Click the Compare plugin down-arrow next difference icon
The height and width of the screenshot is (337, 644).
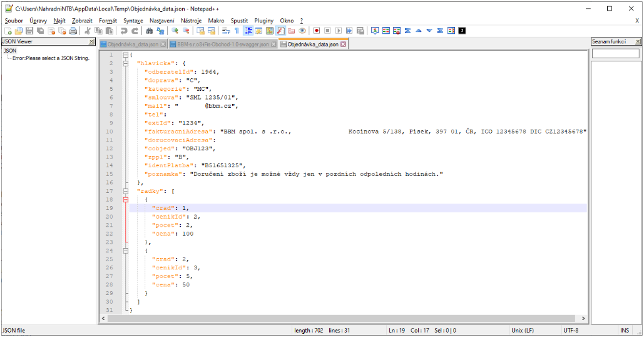[x=429, y=31]
